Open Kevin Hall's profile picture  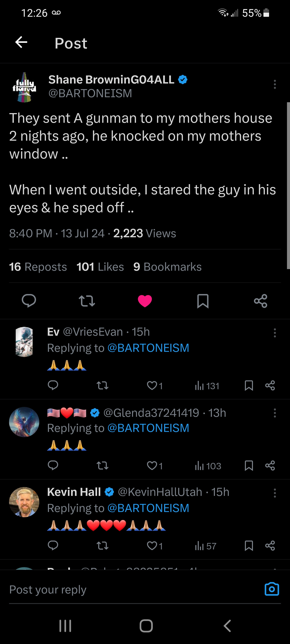tap(24, 502)
